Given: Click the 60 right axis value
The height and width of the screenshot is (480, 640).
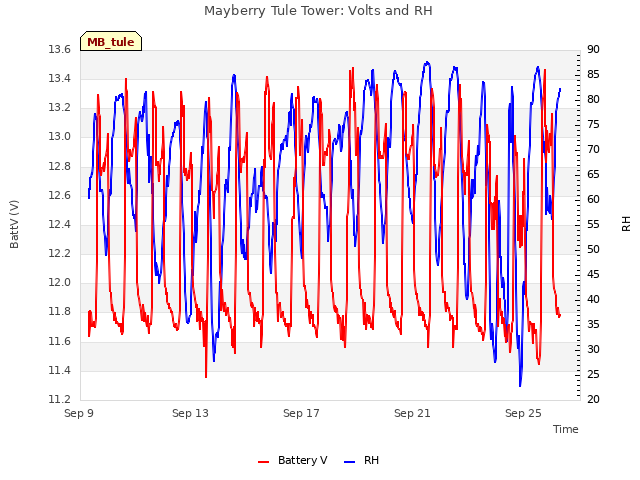Looking at the screenshot, I should click(x=593, y=199).
